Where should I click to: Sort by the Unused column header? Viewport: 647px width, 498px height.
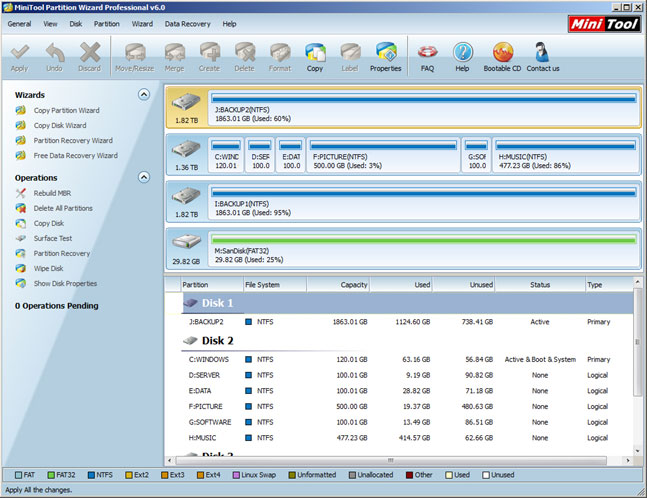tap(464, 285)
